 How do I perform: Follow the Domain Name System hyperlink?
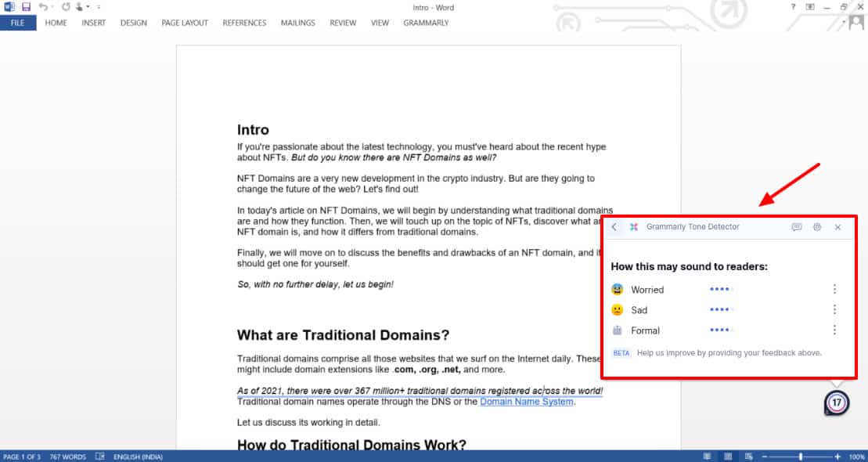(x=527, y=402)
